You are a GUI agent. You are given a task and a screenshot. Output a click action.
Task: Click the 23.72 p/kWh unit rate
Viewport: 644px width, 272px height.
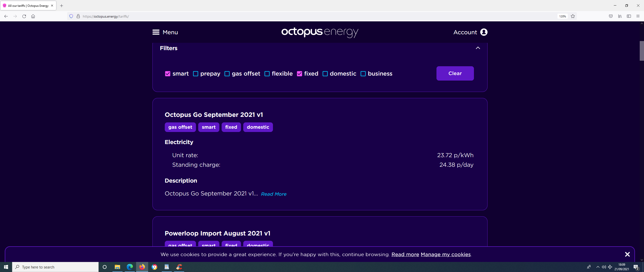click(455, 155)
